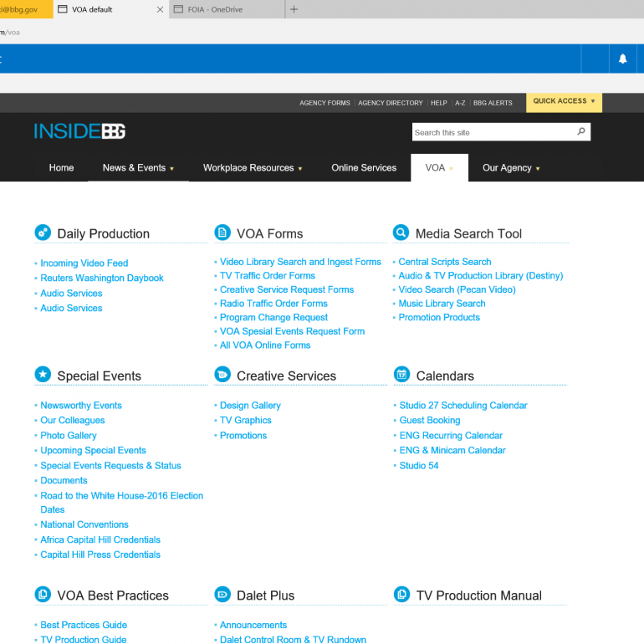The height and width of the screenshot is (644, 644).
Task: Open All VOA Online Forms link
Action: 265,345
